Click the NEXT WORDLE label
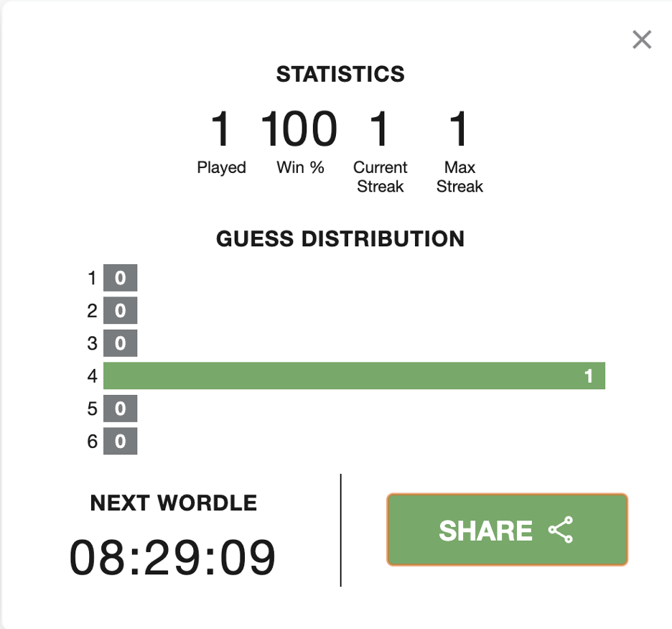 (x=173, y=503)
